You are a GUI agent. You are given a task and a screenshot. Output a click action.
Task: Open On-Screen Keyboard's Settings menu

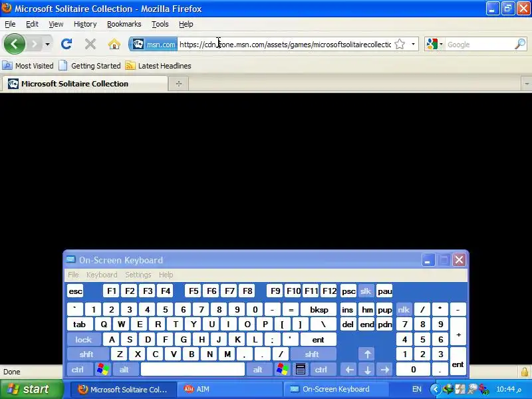pyautogui.click(x=138, y=275)
